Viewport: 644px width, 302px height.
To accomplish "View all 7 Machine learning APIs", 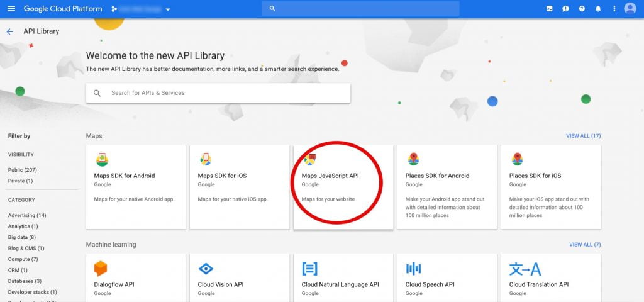I will coord(585,245).
